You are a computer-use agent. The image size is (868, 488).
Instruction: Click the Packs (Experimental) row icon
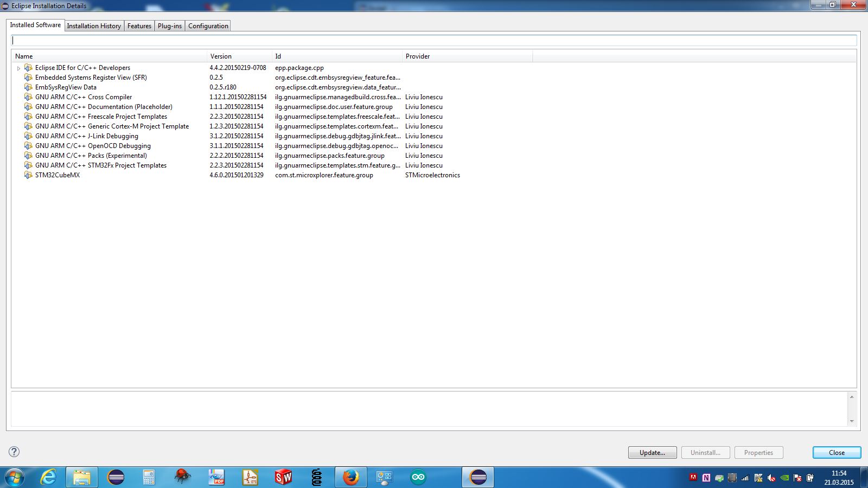coord(28,156)
